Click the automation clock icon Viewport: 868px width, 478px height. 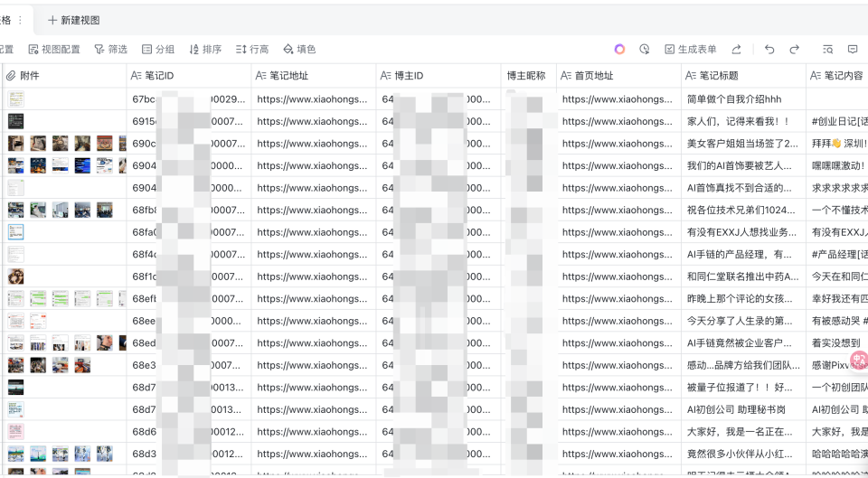(x=645, y=50)
